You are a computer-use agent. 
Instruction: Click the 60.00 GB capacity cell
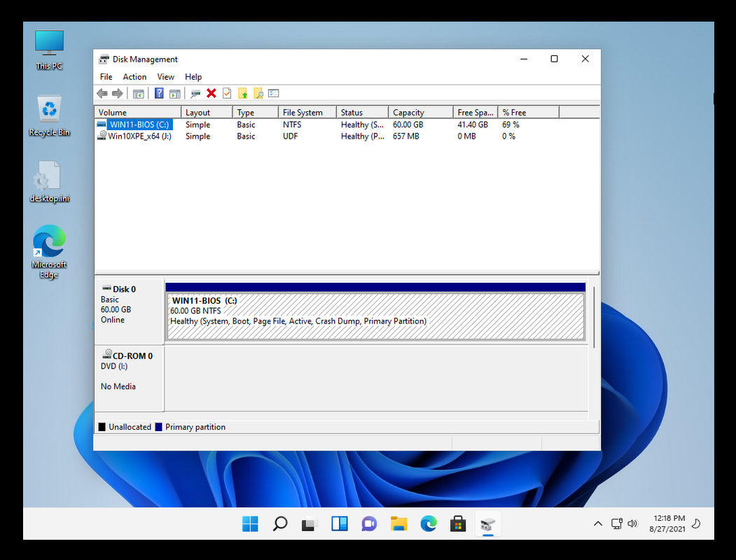pyautogui.click(x=408, y=125)
